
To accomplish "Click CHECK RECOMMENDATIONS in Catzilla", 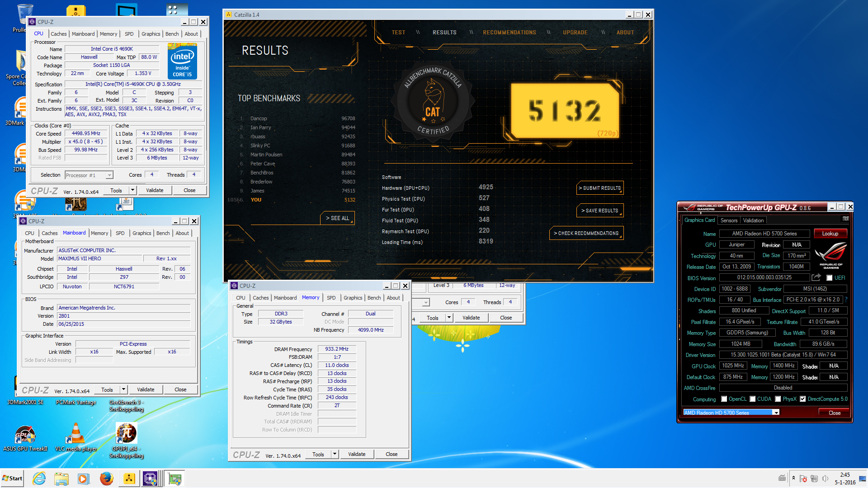I will (586, 233).
